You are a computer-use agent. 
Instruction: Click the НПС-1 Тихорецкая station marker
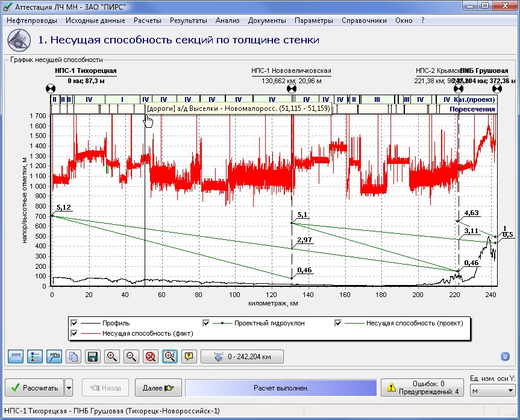pyautogui.click(x=51, y=89)
